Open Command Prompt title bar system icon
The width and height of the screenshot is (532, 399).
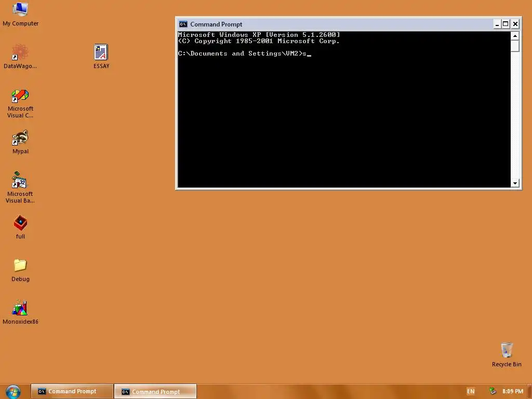183,24
